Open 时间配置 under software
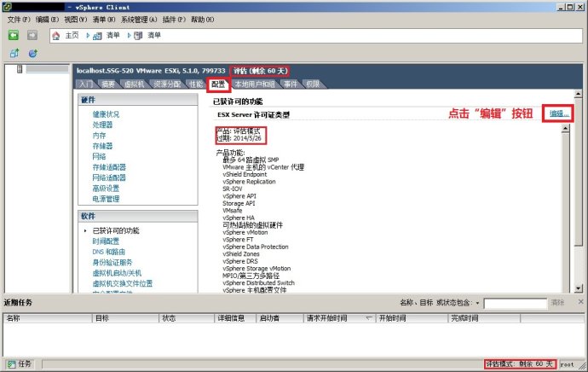The height and width of the screenshot is (372, 588). [106, 241]
